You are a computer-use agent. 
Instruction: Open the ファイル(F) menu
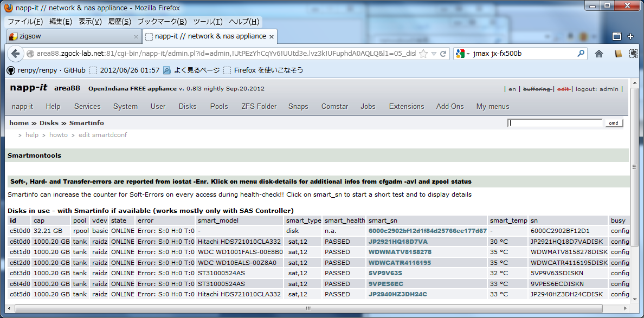point(25,22)
